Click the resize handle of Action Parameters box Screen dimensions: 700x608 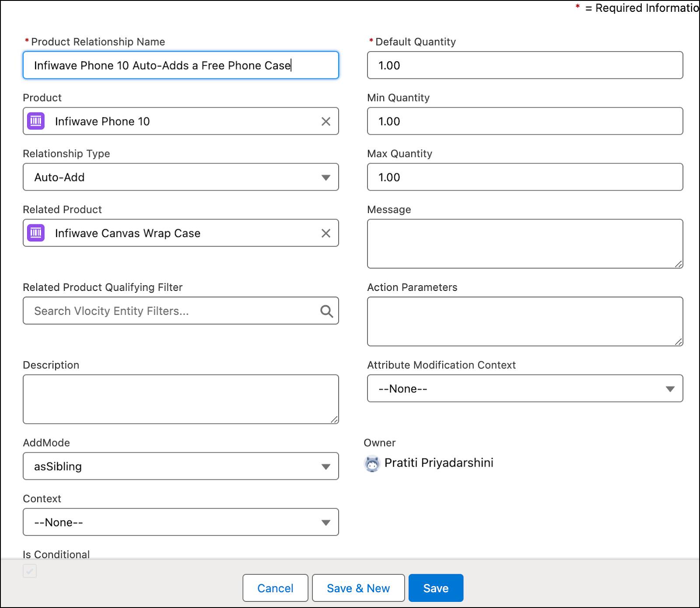coord(679,342)
